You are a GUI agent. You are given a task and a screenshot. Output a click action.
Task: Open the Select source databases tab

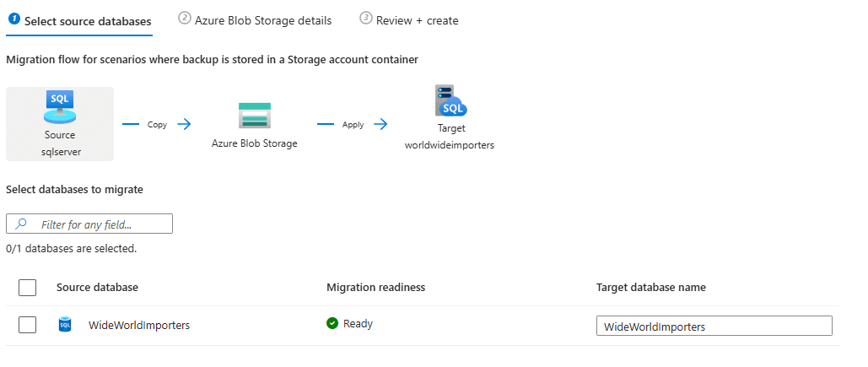(79, 21)
